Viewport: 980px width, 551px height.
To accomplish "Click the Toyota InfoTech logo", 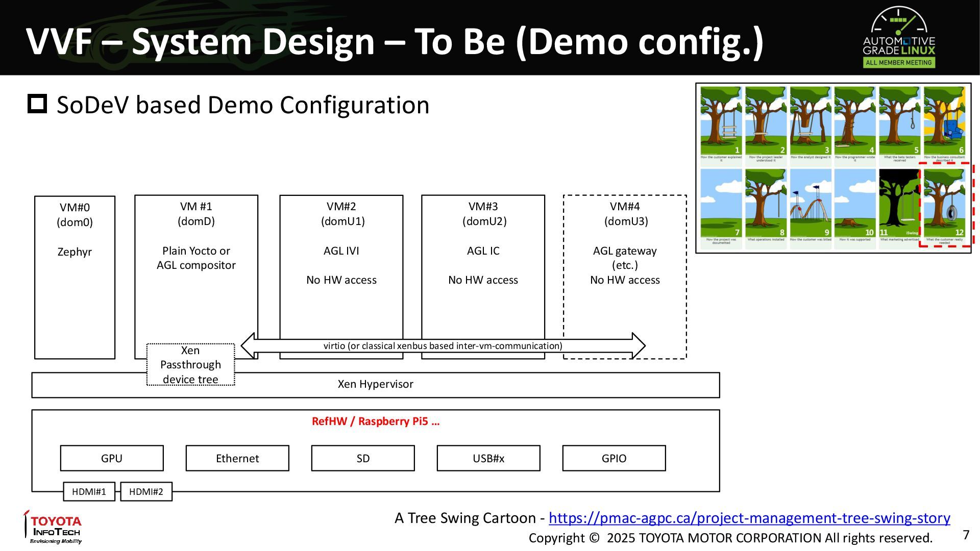I will tap(53, 528).
